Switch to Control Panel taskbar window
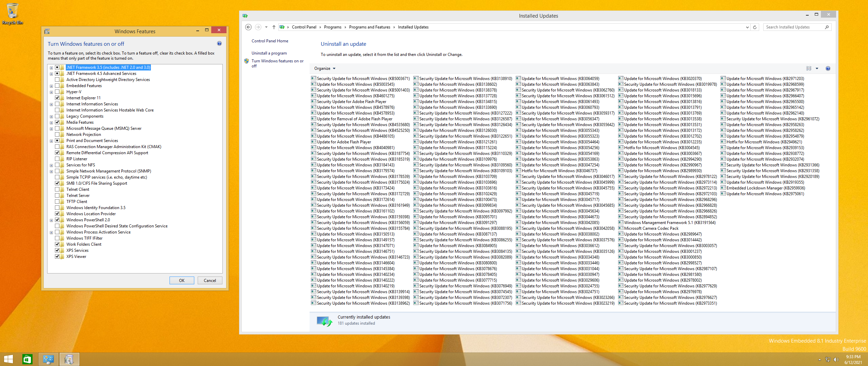868x366 pixels. click(x=48, y=359)
